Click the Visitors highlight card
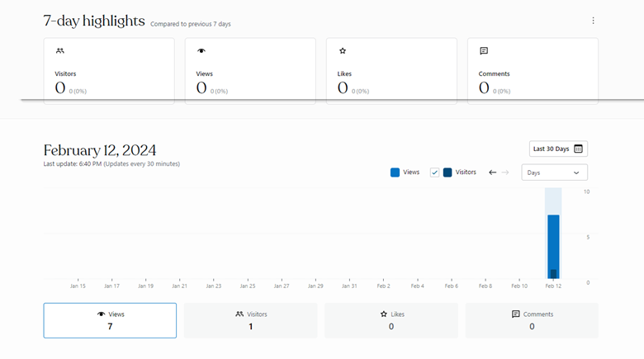This screenshot has width=644, height=359. [x=109, y=71]
